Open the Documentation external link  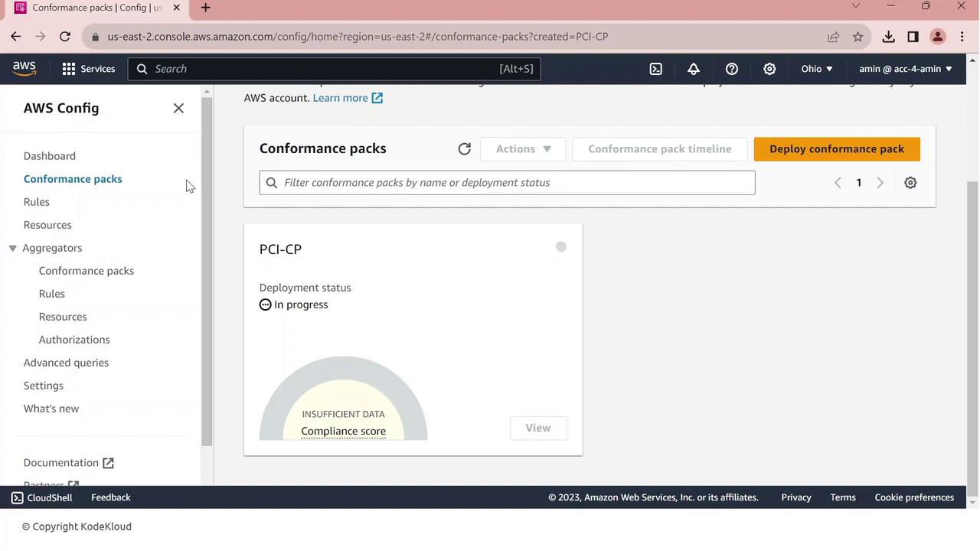point(69,463)
